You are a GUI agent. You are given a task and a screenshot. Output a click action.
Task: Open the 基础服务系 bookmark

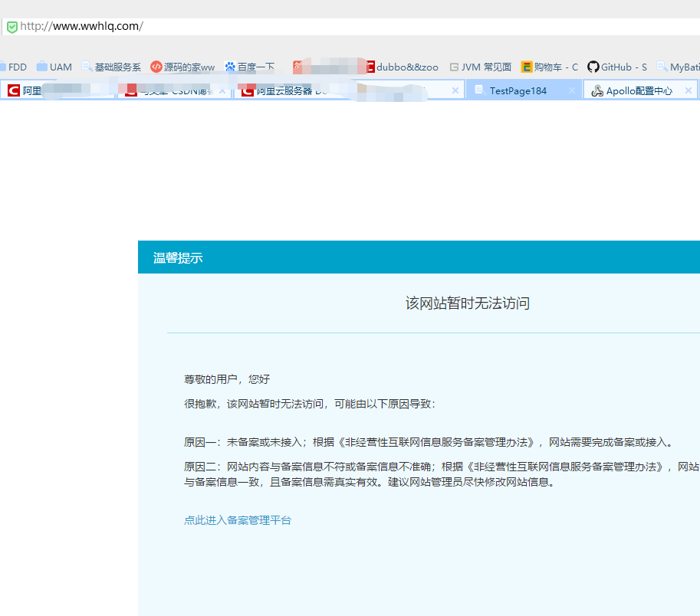(111, 67)
